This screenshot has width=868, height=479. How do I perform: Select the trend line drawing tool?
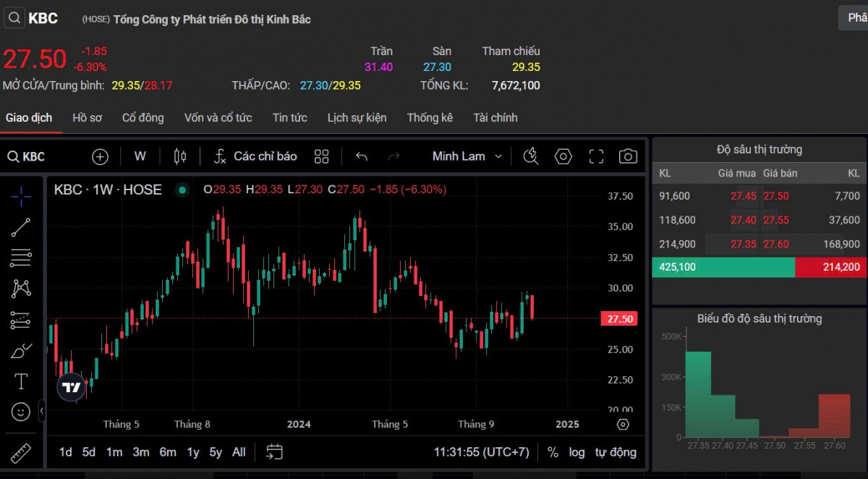(x=21, y=227)
